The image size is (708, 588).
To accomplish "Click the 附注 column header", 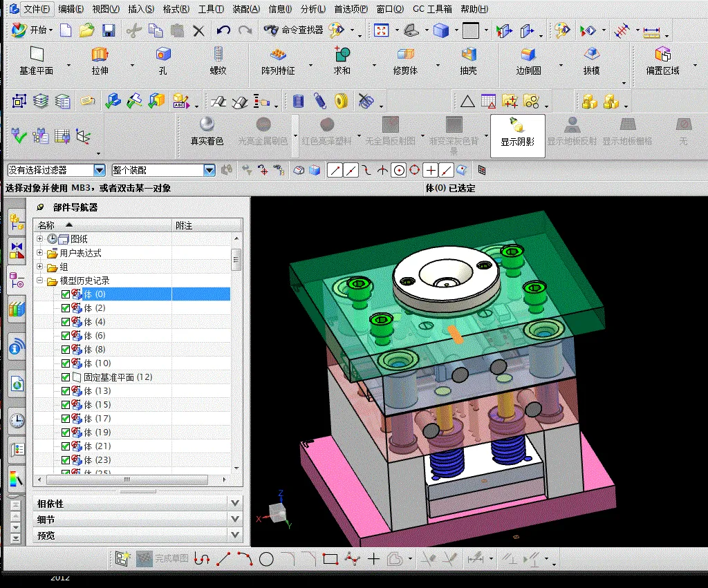I will pyautogui.click(x=207, y=225).
